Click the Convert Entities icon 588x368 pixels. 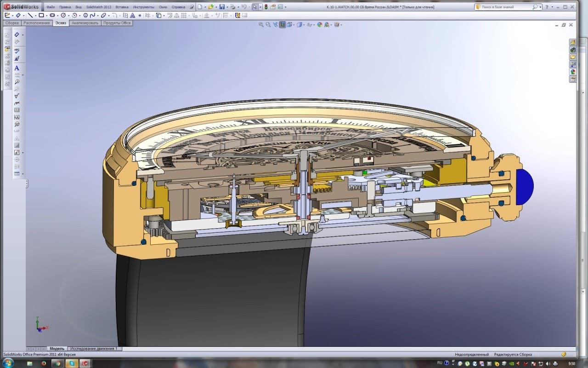point(158,15)
